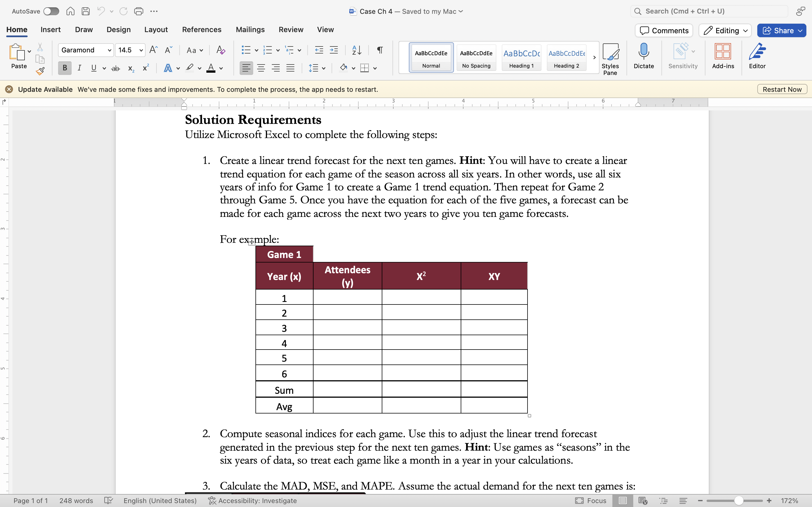Toggle bold formatting
This screenshot has width=812, height=507.
pos(64,68)
